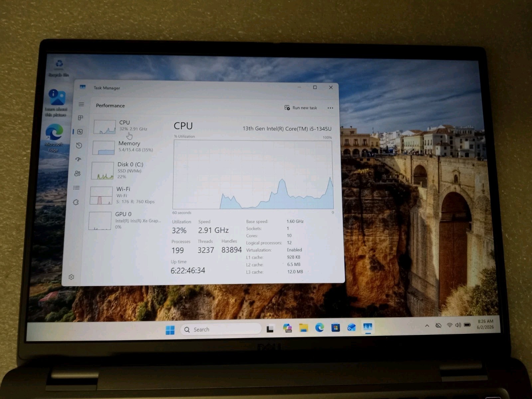Click the 13th Gen Intel Core i5-1345U text

point(287,129)
